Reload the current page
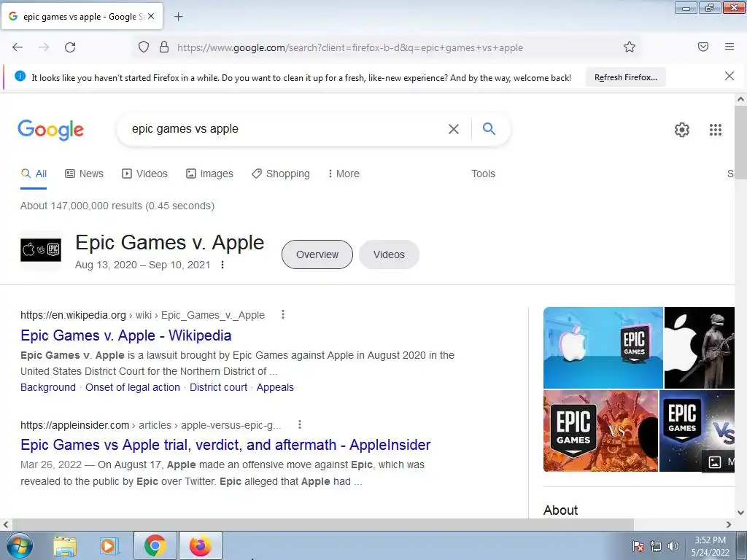The width and height of the screenshot is (747, 560). click(70, 47)
